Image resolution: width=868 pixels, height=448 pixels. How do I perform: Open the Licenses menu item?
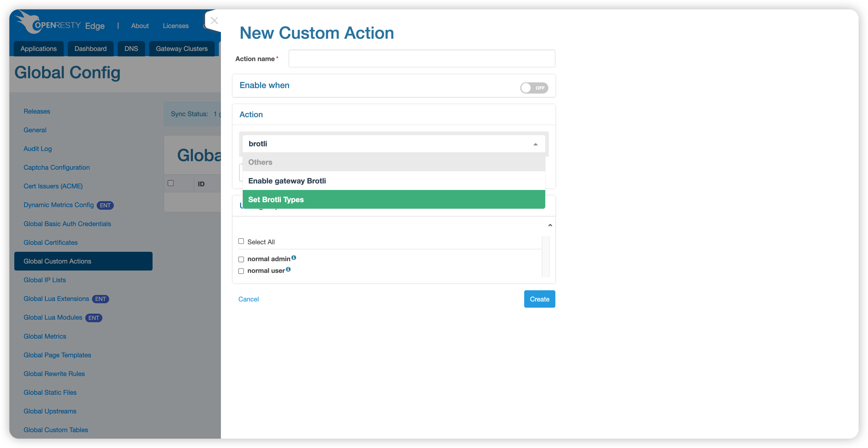tap(176, 26)
